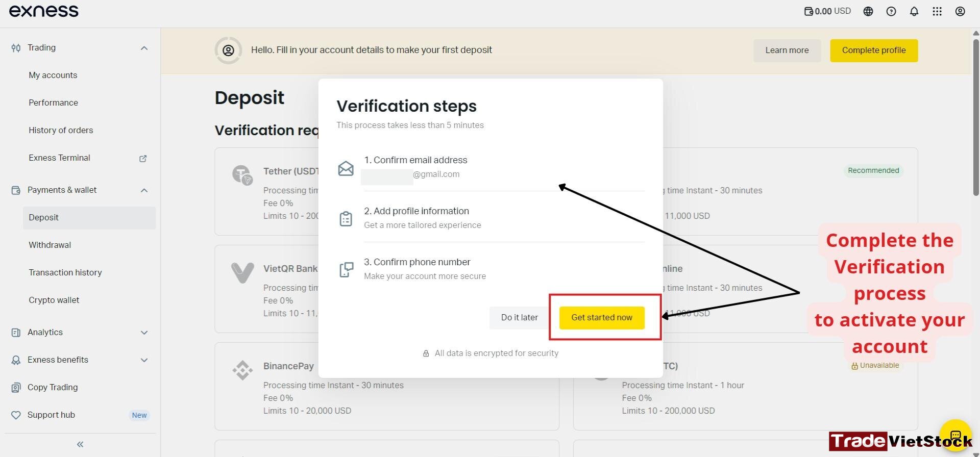Collapse the Payments & wallet chevron
This screenshot has height=457, width=980.
pos(144,190)
